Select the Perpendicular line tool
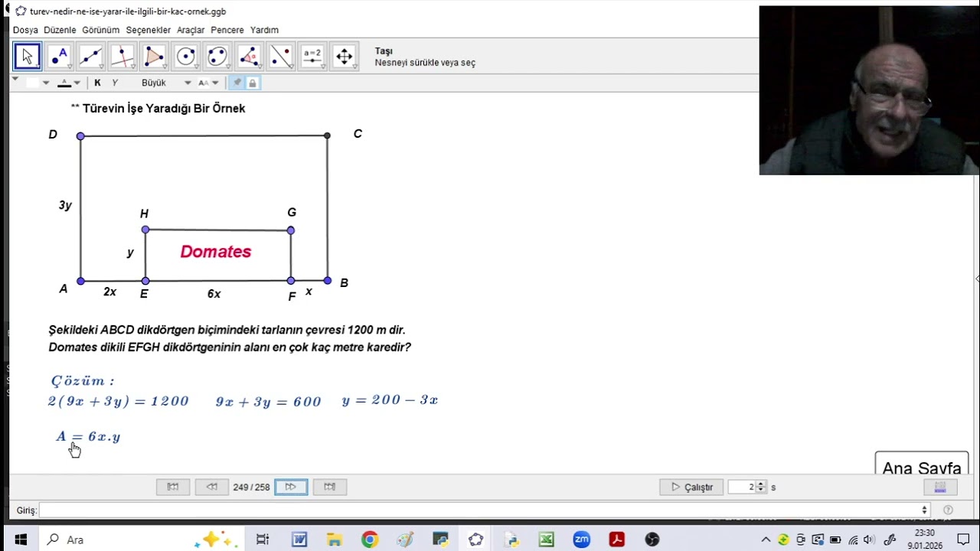Image resolution: width=980 pixels, height=551 pixels. tap(122, 57)
